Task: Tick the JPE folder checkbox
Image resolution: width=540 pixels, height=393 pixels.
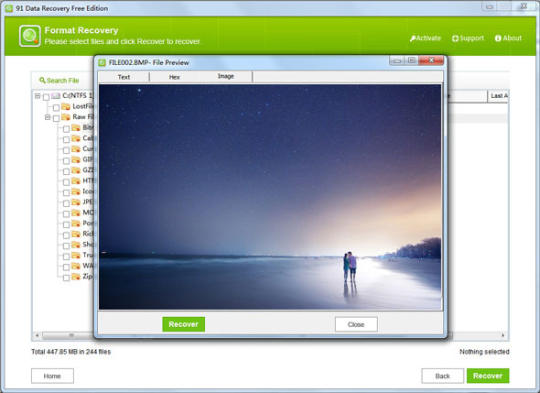Action: click(66, 204)
